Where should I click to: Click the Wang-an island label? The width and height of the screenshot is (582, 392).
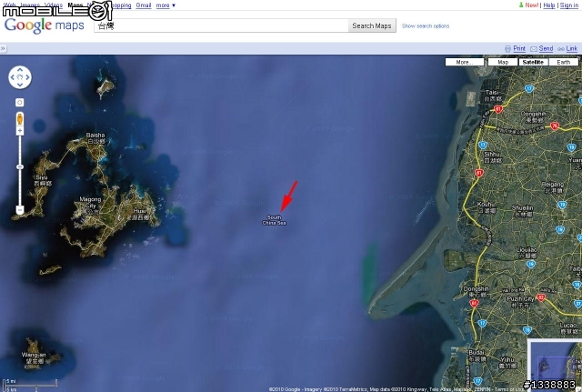tap(34, 357)
